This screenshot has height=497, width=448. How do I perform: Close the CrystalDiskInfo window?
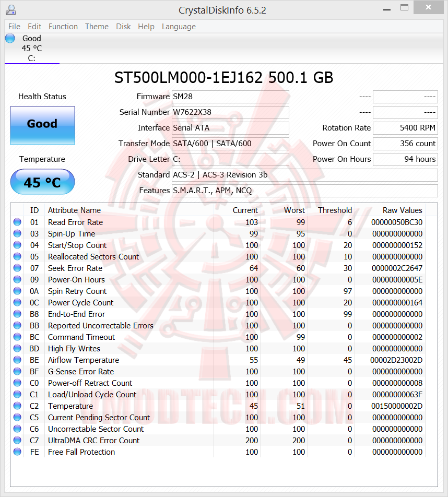[x=428, y=7]
